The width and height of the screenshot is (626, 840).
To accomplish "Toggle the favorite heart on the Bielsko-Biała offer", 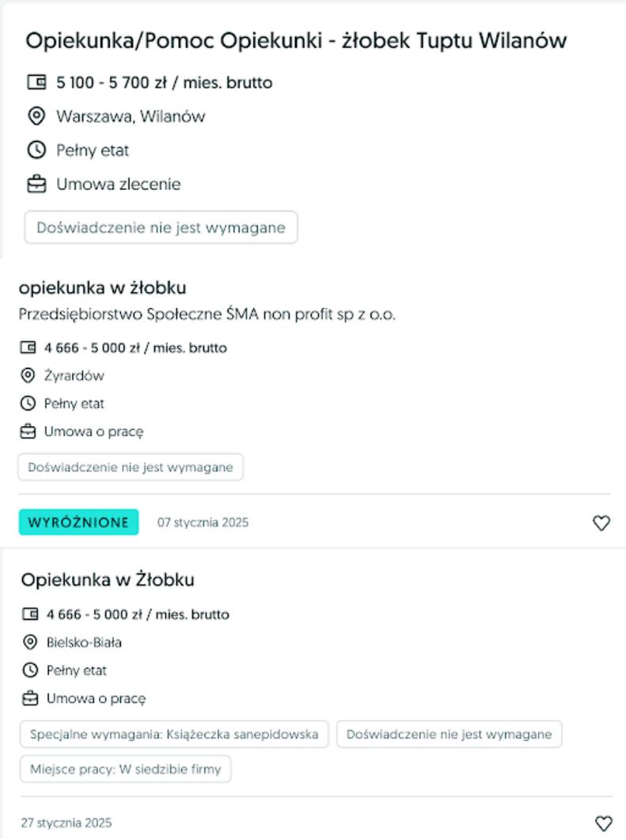I will (x=601, y=823).
